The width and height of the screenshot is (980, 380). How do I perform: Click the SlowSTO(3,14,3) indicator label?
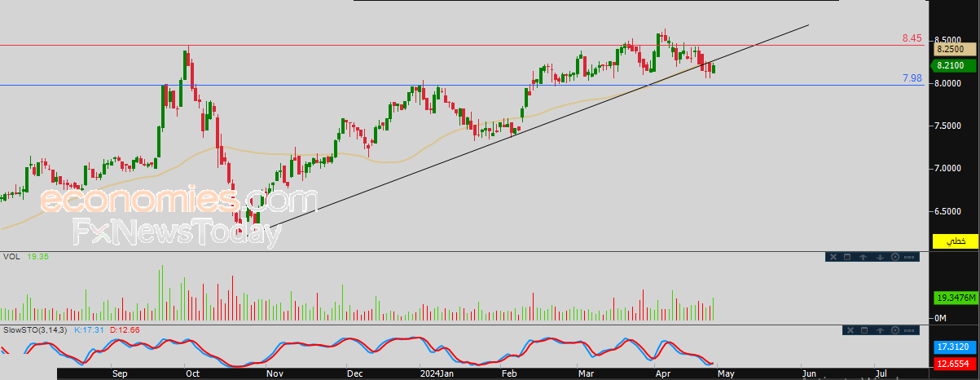point(36,330)
